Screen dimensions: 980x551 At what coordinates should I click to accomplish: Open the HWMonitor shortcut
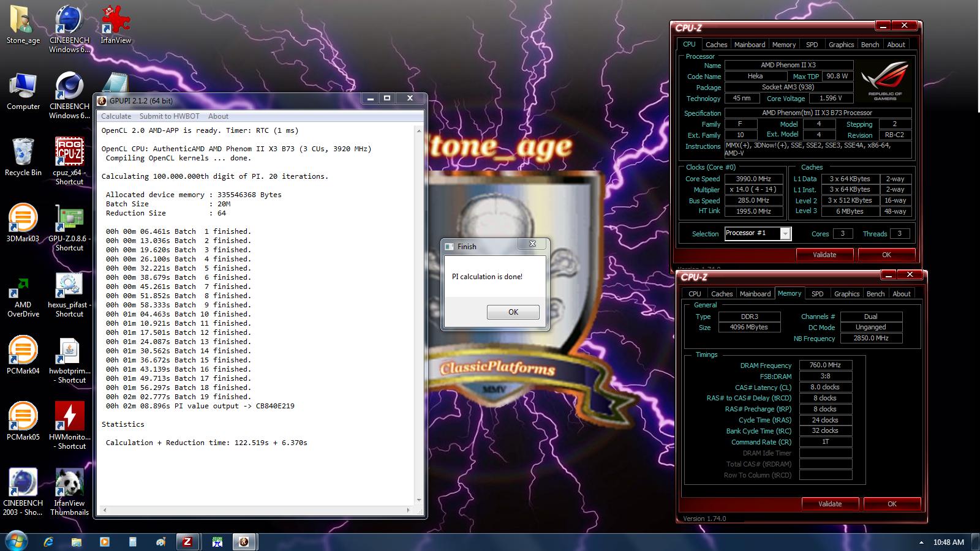coord(69,425)
